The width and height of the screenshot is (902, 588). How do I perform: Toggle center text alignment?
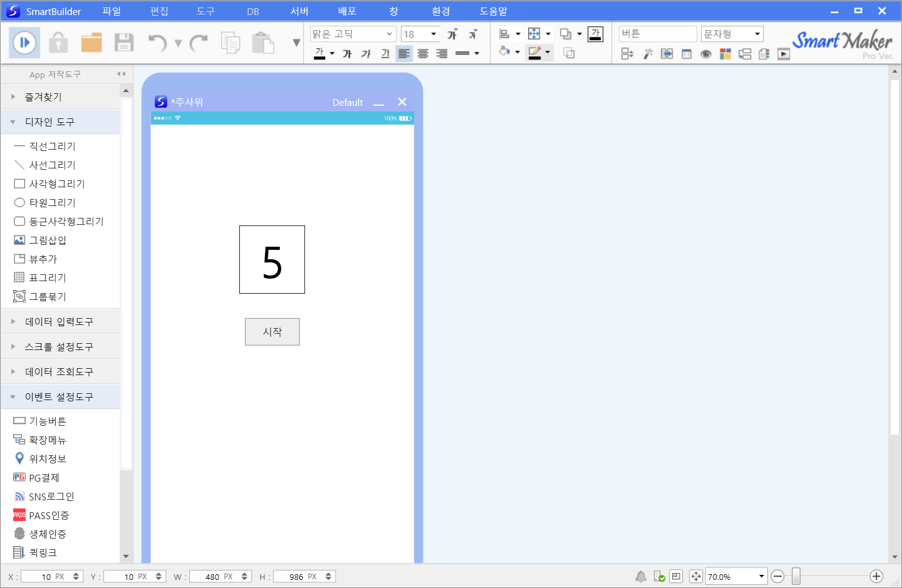pyautogui.click(x=423, y=54)
